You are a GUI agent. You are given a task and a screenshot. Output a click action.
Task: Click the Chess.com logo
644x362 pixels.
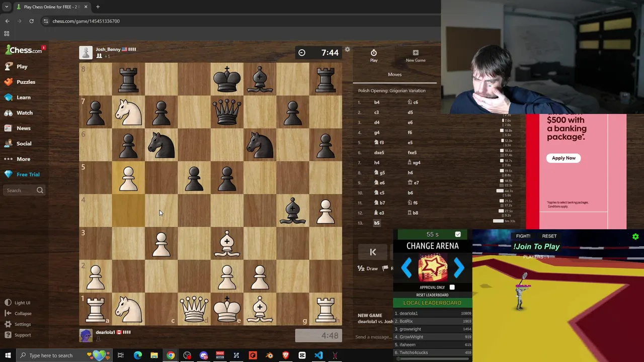24,50
